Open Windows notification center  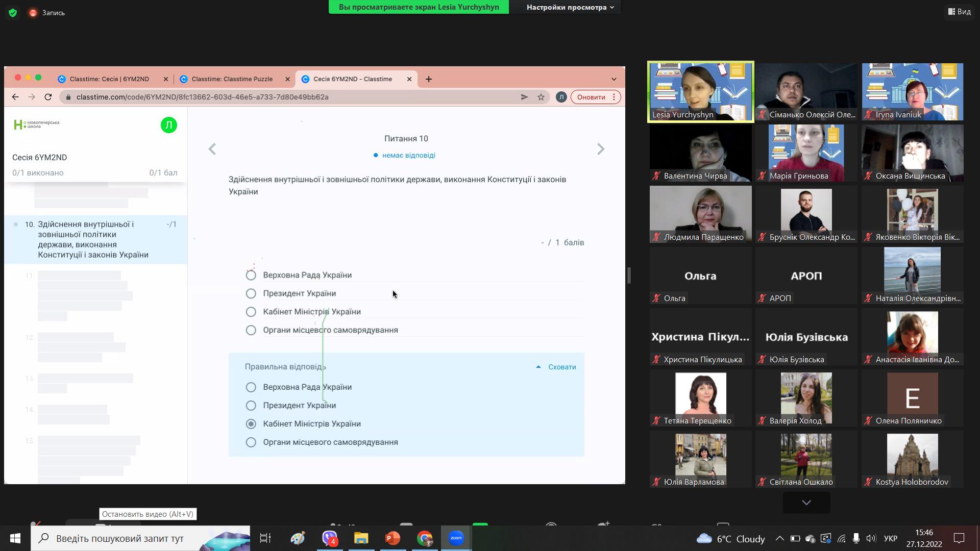coord(959,538)
